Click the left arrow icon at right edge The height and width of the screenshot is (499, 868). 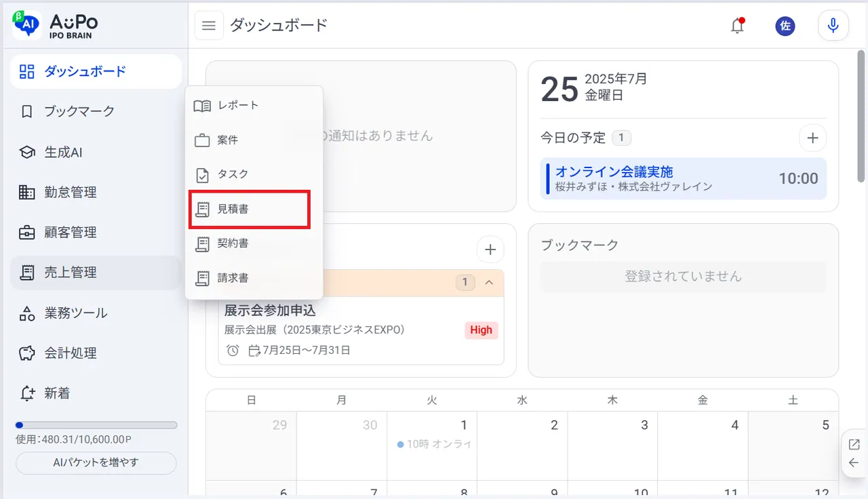click(x=854, y=463)
